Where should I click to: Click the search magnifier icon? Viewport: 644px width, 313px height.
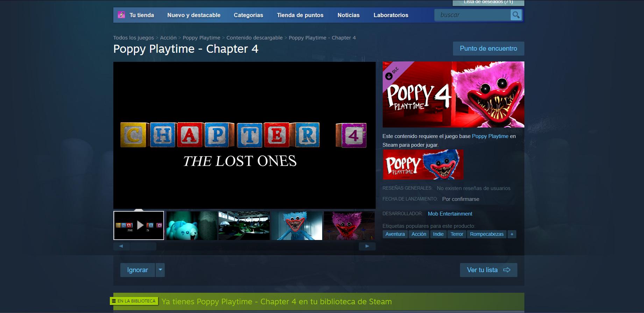[x=516, y=15]
